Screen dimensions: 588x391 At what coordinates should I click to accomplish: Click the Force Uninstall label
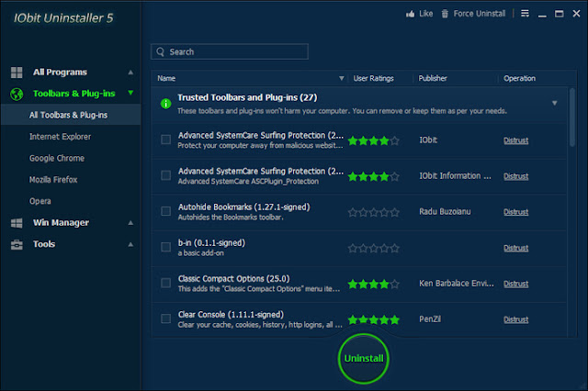pos(480,14)
